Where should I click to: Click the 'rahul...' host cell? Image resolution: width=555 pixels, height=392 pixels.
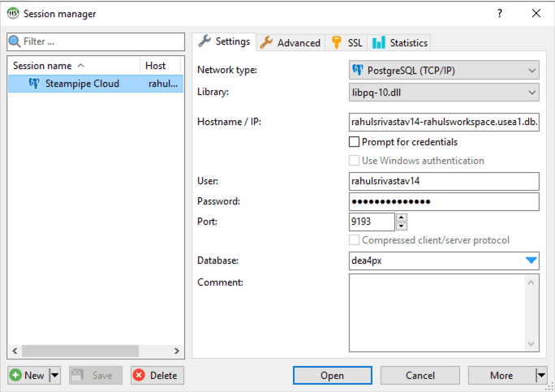point(163,84)
